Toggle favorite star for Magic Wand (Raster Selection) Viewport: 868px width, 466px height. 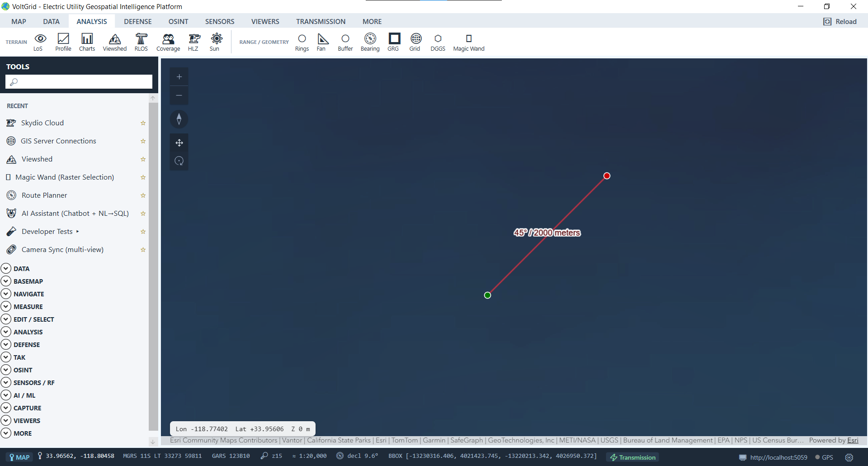[143, 177]
